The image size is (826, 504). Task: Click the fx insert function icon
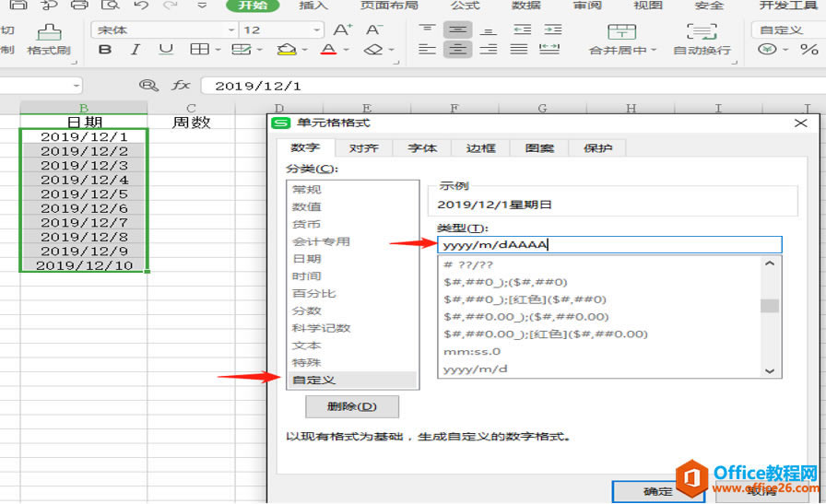181,86
